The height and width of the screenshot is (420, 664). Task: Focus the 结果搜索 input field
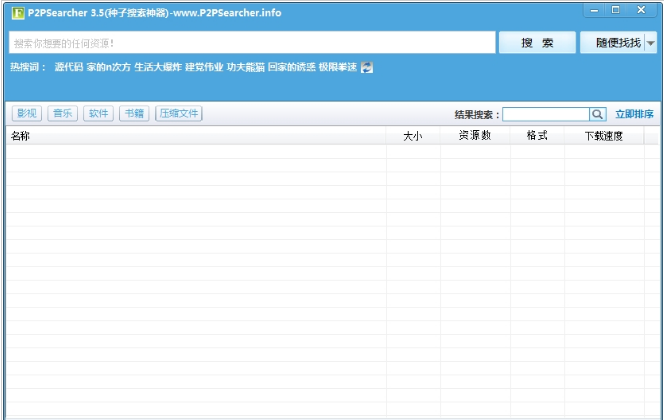[546, 114]
